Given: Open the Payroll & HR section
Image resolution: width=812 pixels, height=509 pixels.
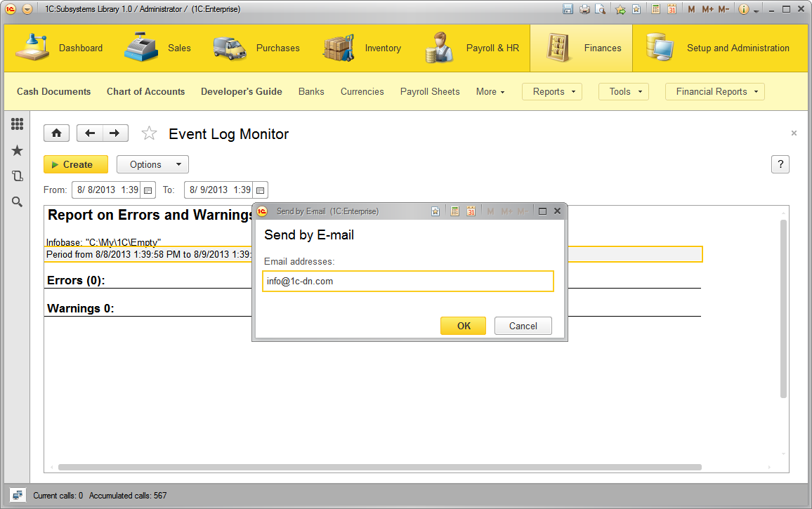Looking at the screenshot, I should click(x=471, y=48).
